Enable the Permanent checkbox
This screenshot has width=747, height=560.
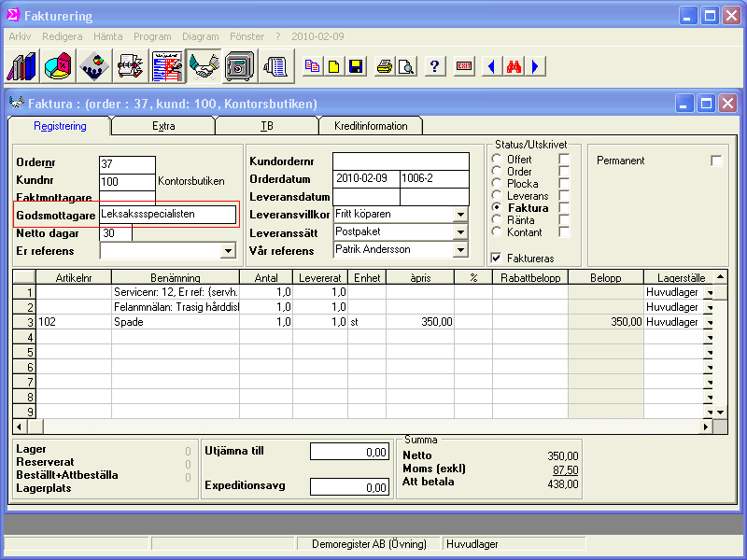(x=716, y=161)
